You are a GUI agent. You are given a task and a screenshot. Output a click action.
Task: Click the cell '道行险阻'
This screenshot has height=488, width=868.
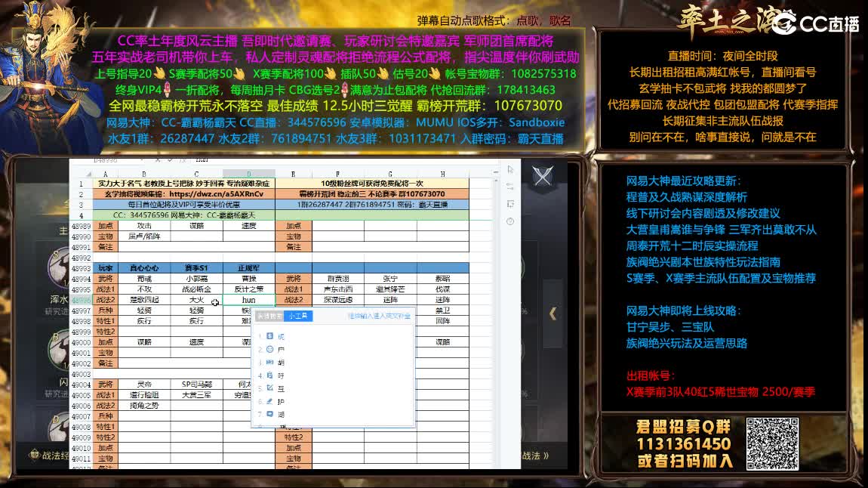click(x=144, y=395)
